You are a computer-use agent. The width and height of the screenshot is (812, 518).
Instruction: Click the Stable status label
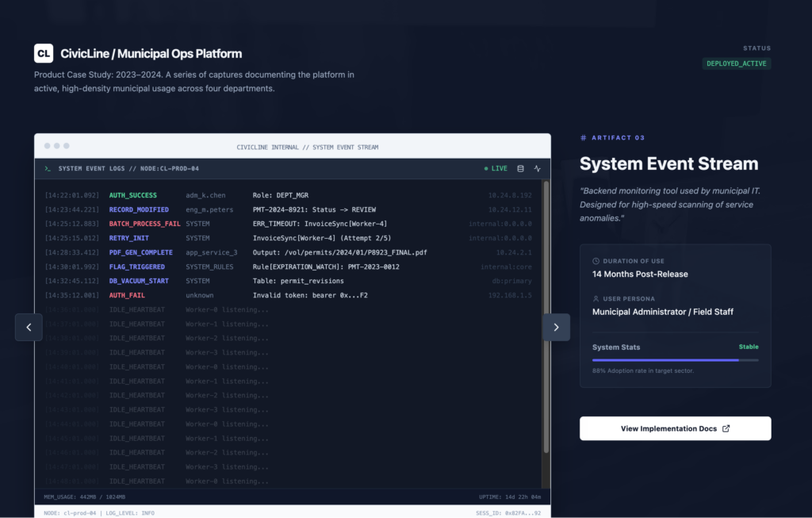pyautogui.click(x=749, y=347)
